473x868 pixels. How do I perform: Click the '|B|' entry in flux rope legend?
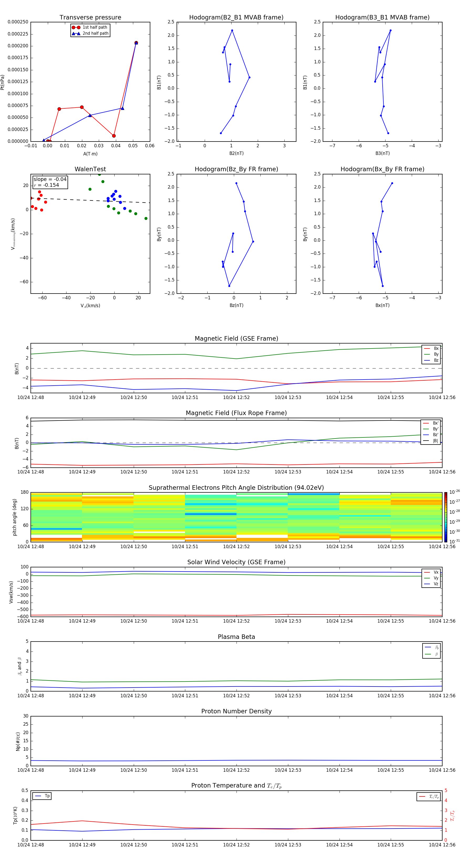[x=431, y=441]
